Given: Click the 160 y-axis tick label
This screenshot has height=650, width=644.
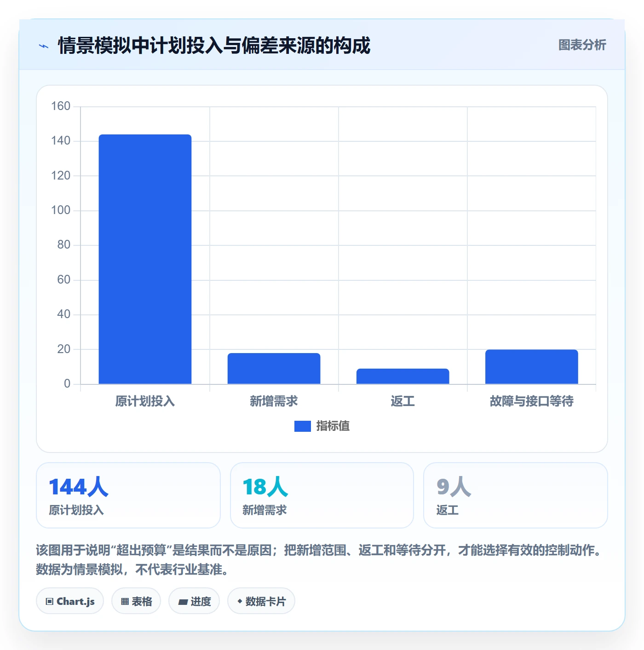Looking at the screenshot, I should [61, 106].
